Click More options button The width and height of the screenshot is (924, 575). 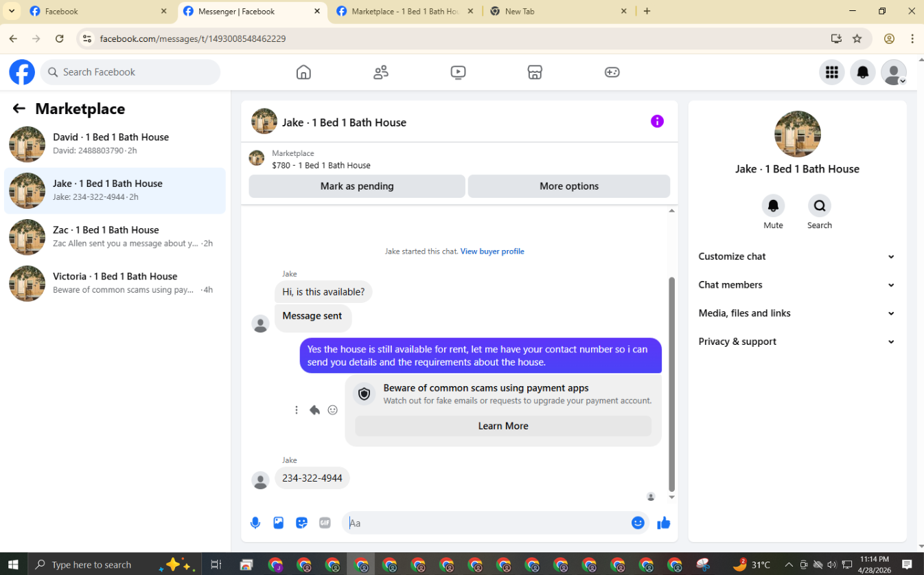569,186
